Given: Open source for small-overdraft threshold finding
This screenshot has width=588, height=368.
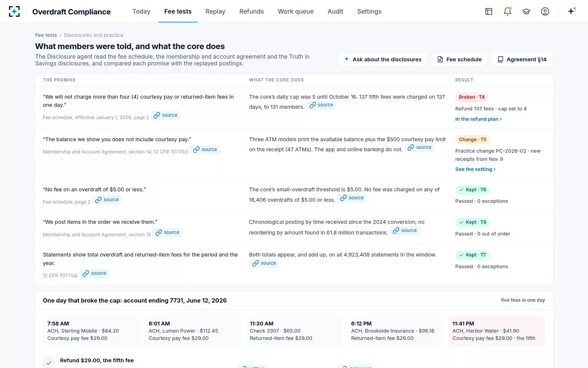Looking at the screenshot, I should click(352, 198).
